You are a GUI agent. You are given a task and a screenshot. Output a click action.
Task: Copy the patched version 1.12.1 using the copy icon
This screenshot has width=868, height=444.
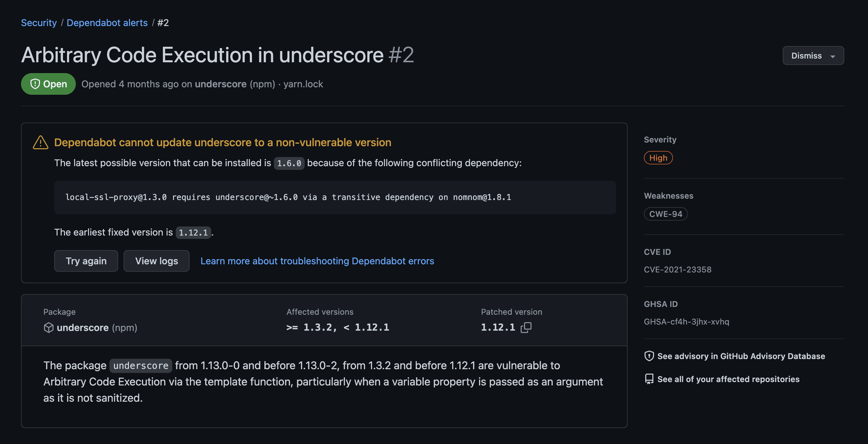(526, 327)
